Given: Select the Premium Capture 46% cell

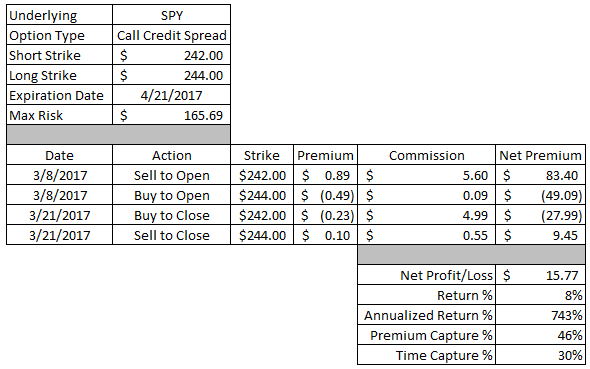Looking at the screenshot, I should pos(540,334).
